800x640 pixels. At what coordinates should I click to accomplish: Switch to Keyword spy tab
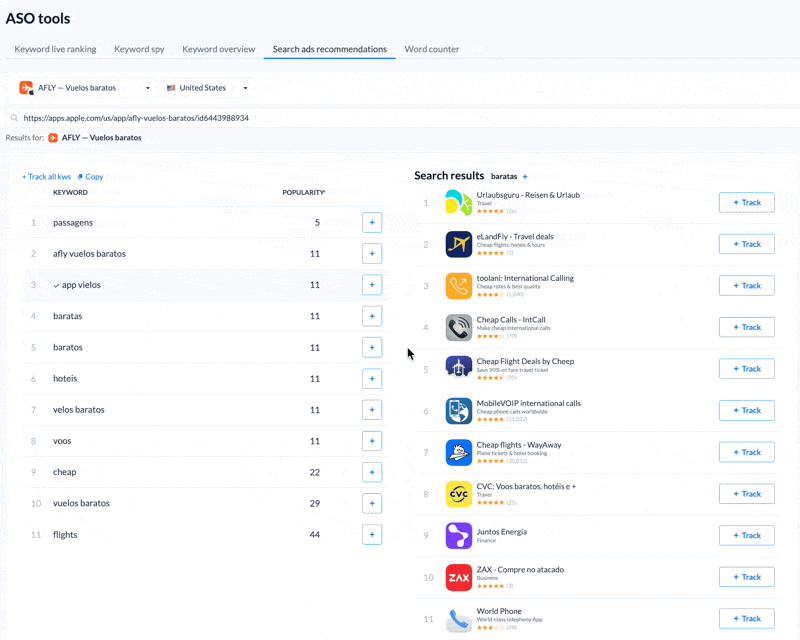pos(139,49)
